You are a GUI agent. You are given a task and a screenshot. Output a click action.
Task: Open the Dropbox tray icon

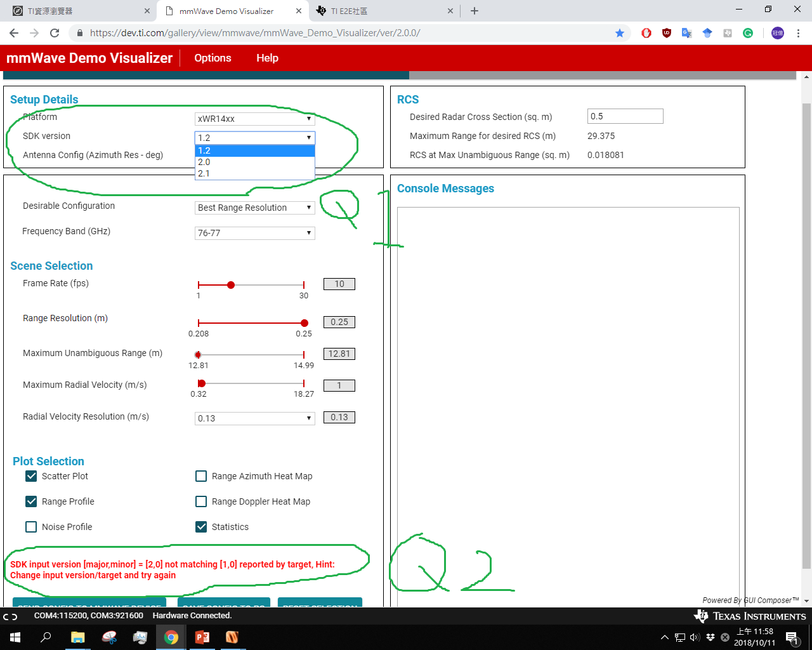[x=710, y=637]
